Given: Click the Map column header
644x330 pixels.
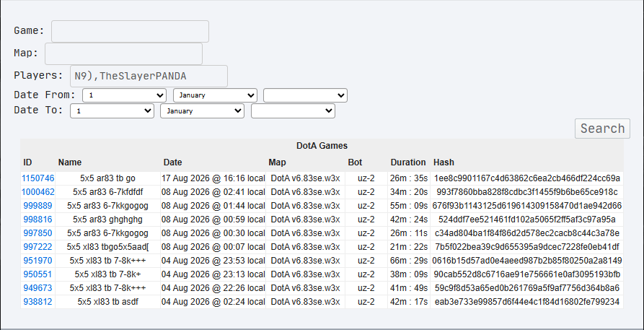Looking at the screenshot, I should click(x=277, y=162).
